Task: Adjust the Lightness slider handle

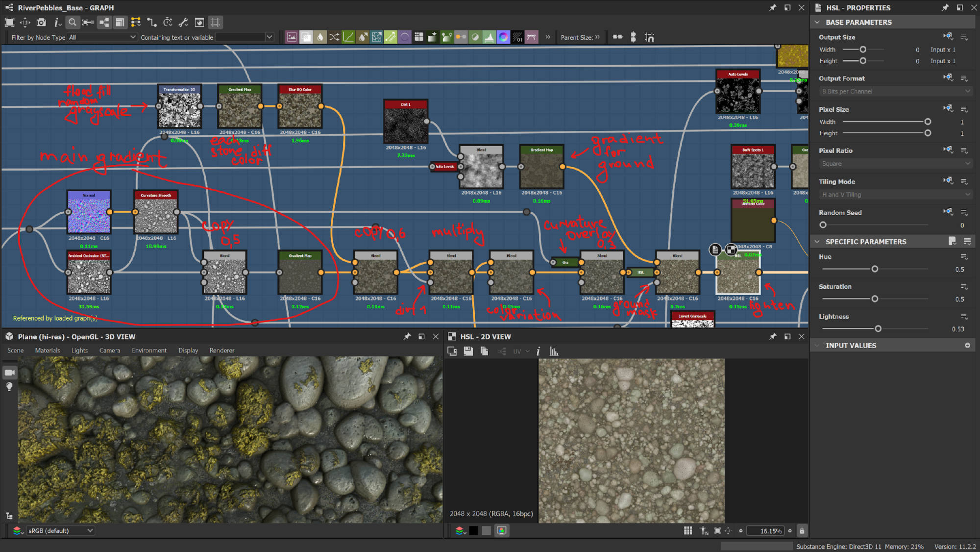Action: tap(878, 329)
